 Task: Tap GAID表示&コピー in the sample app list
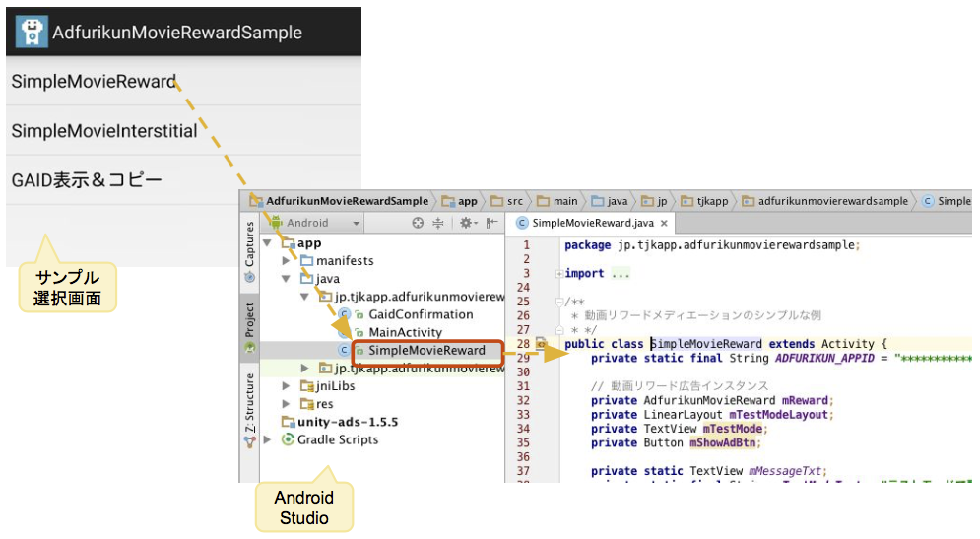tap(184, 180)
